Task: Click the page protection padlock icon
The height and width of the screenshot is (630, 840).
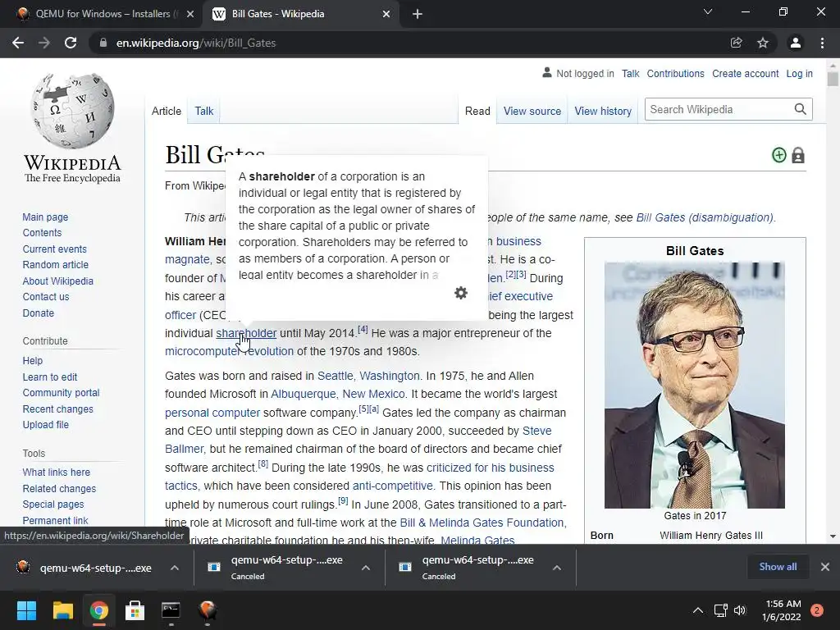Action: tap(798, 155)
